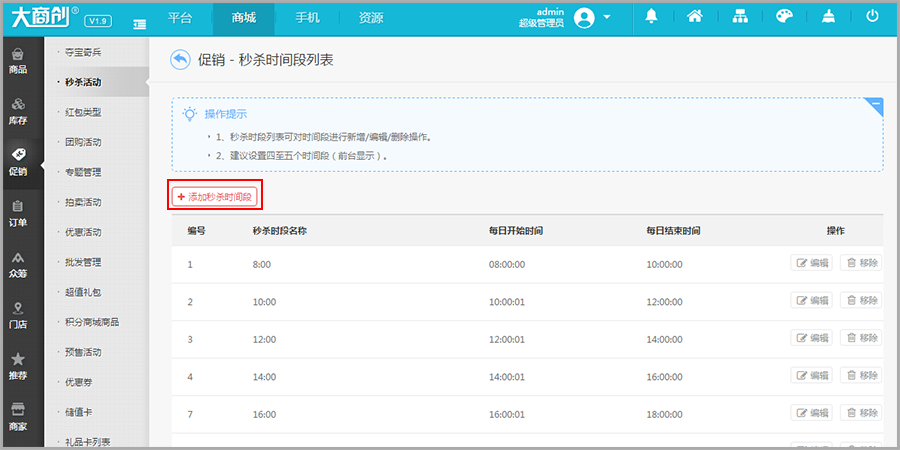Click the 秒杀时段名称 column header
The height and width of the screenshot is (450, 900).
pyautogui.click(x=282, y=231)
